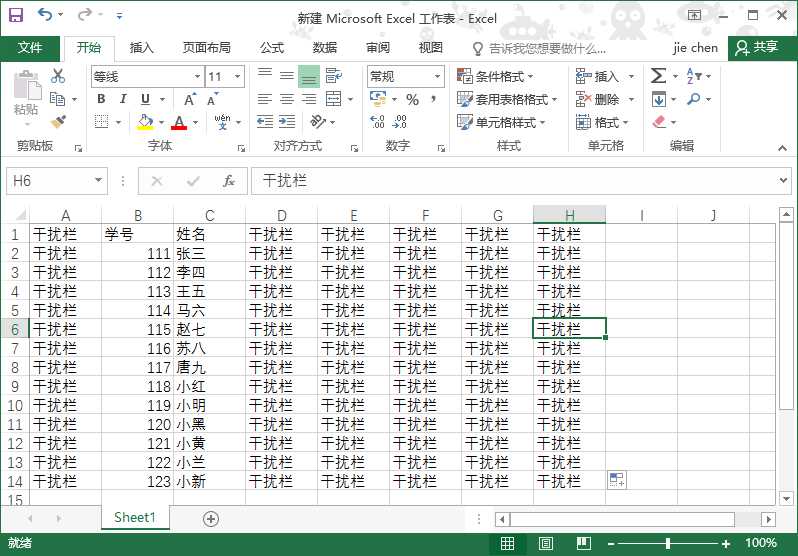Apply yellow fill color to cell
The width and height of the screenshot is (798, 556).
tap(146, 122)
